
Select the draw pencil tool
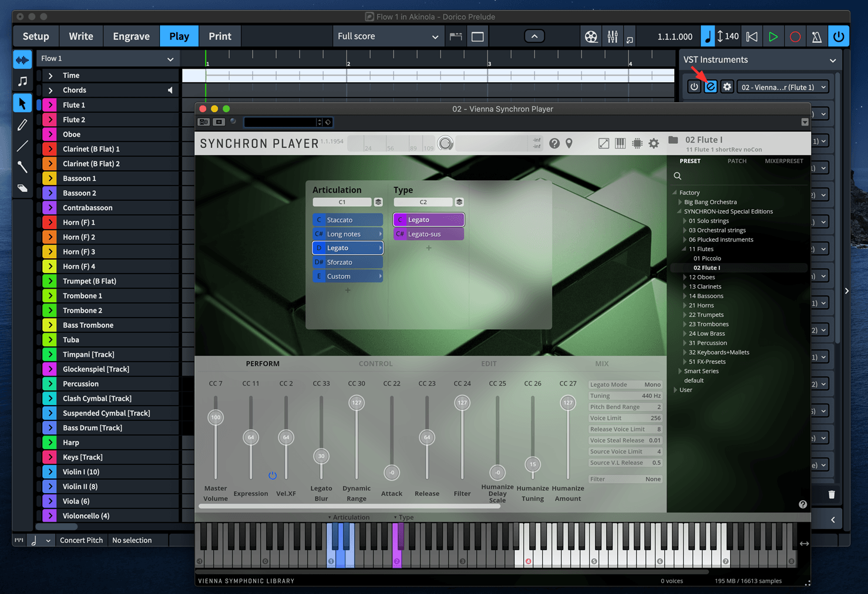22,124
